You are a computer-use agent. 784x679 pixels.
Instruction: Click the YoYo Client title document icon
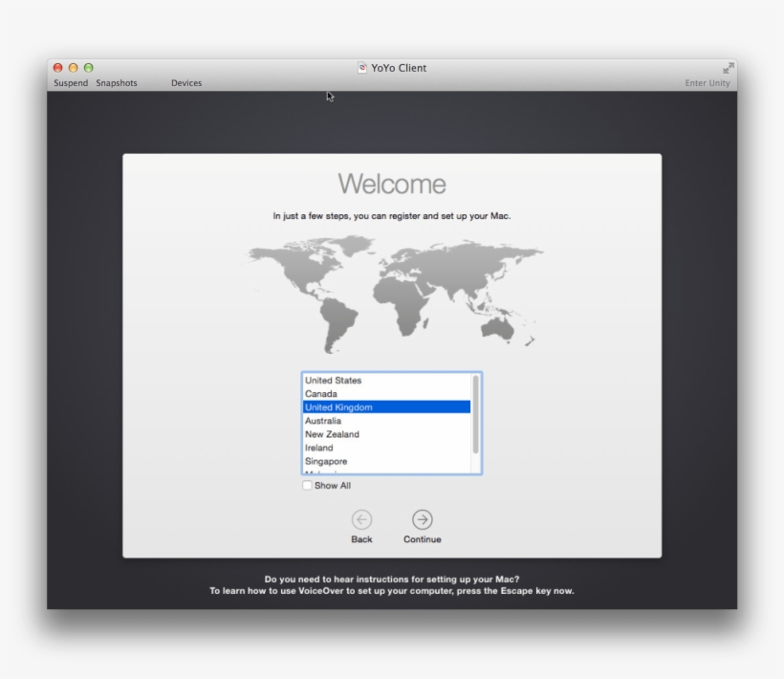pyautogui.click(x=362, y=68)
